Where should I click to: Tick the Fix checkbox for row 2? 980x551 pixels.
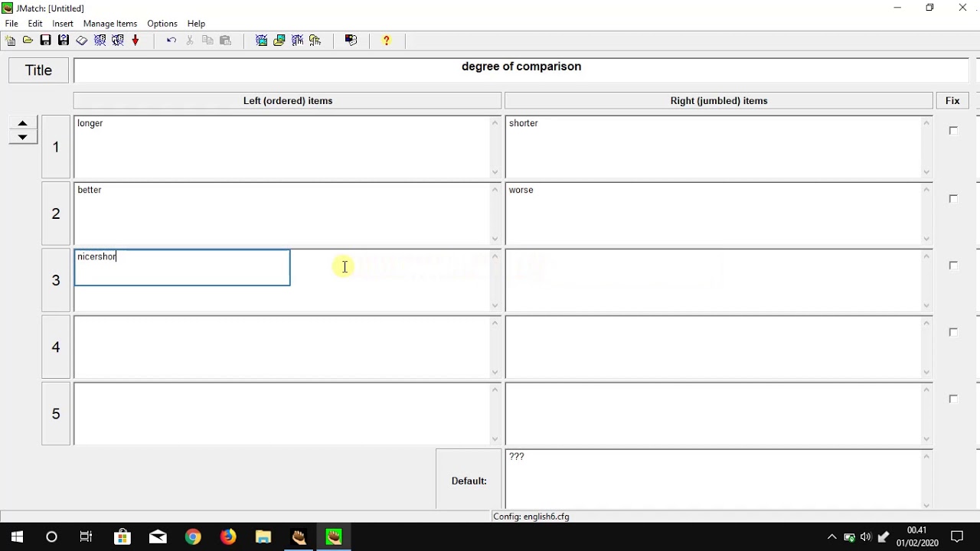coord(953,198)
